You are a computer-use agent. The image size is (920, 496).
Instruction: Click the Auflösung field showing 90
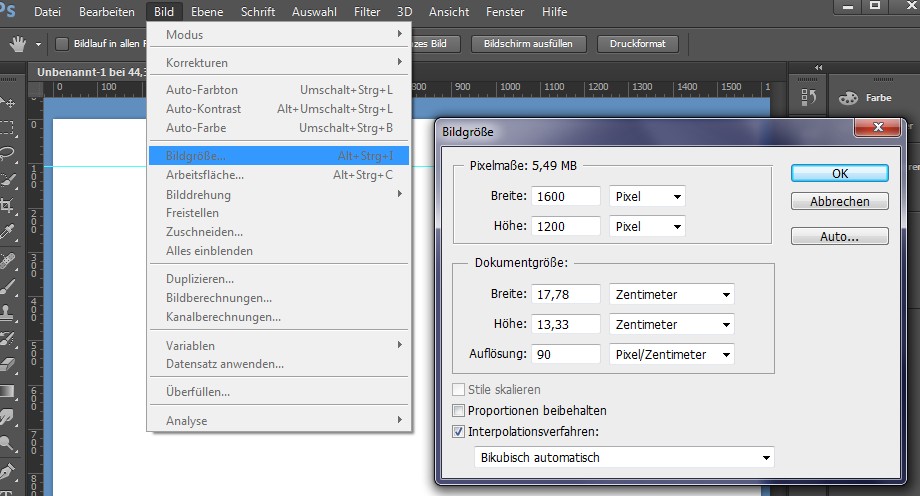coord(566,355)
